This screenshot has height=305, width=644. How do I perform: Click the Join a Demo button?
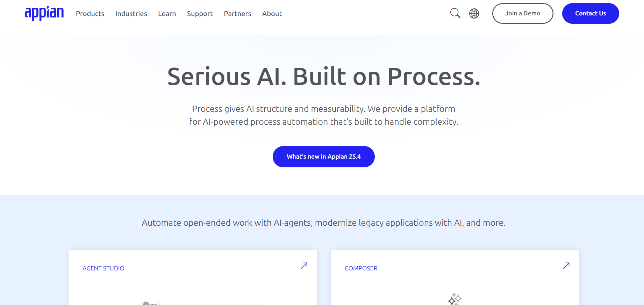[523, 13]
